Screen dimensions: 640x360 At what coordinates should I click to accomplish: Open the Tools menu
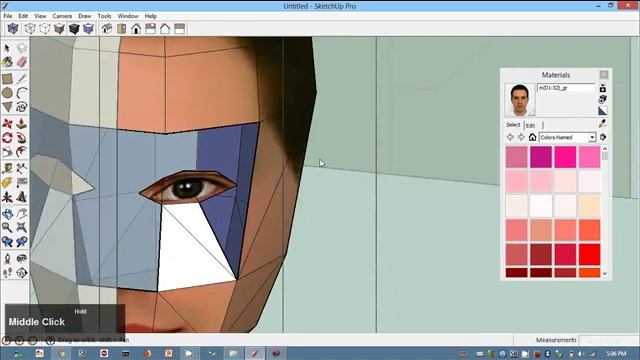click(x=104, y=16)
